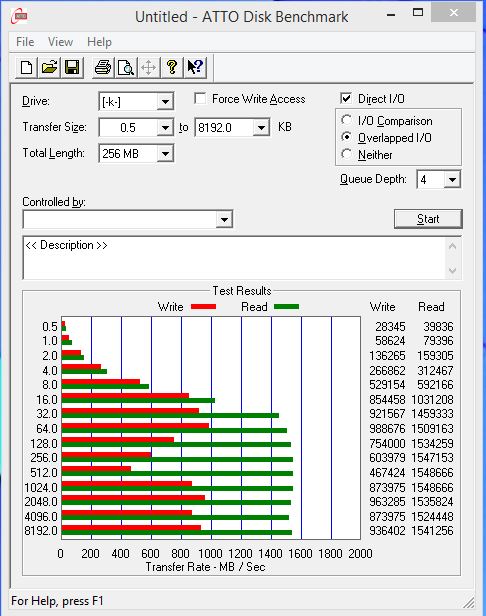Click the description scrollbar down arrow
Image resolution: width=486 pixels, height=616 pixels.
coord(452,270)
